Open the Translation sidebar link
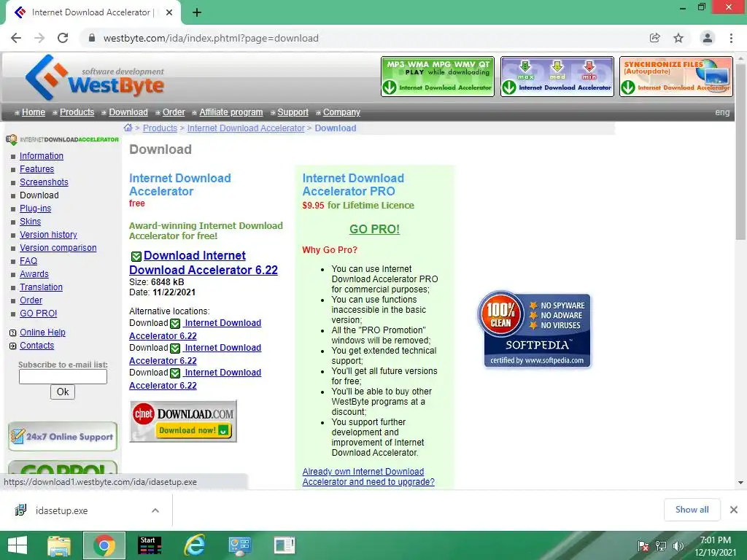Viewport: 747px width, 560px height. (41, 287)
